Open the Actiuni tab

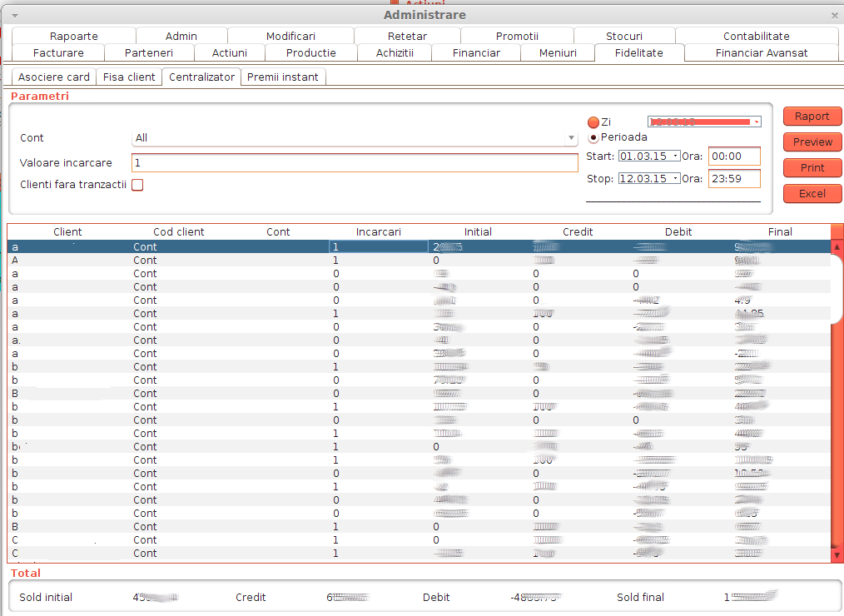coord(230,52)
